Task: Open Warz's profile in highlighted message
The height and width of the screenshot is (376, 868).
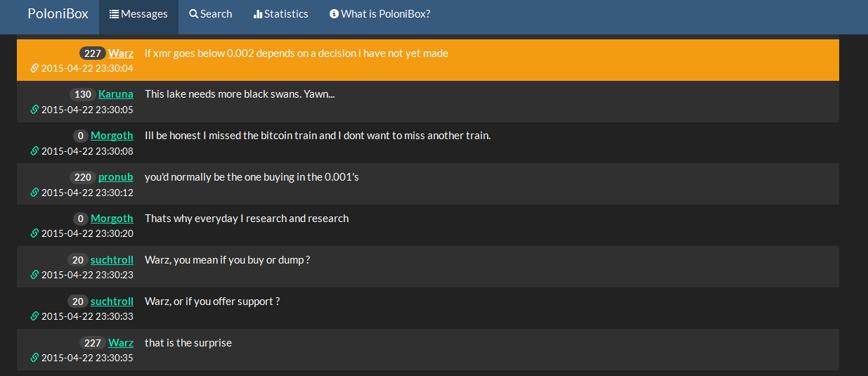Action: click(121, 53)
